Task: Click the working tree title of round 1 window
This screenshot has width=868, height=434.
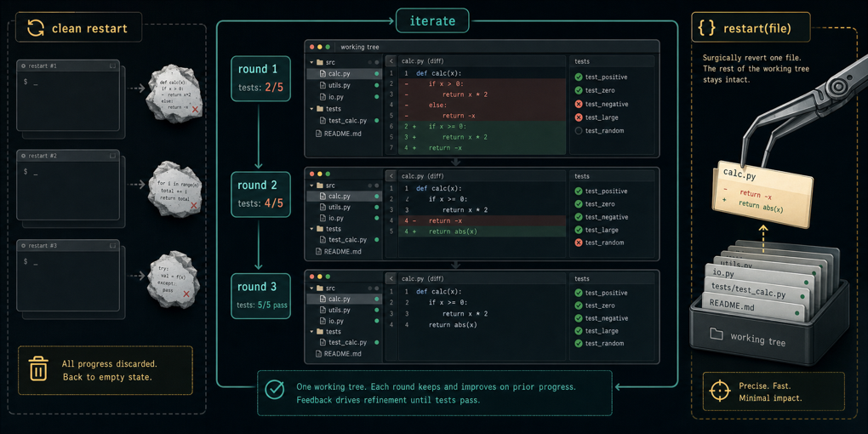Action: [360, 47]
